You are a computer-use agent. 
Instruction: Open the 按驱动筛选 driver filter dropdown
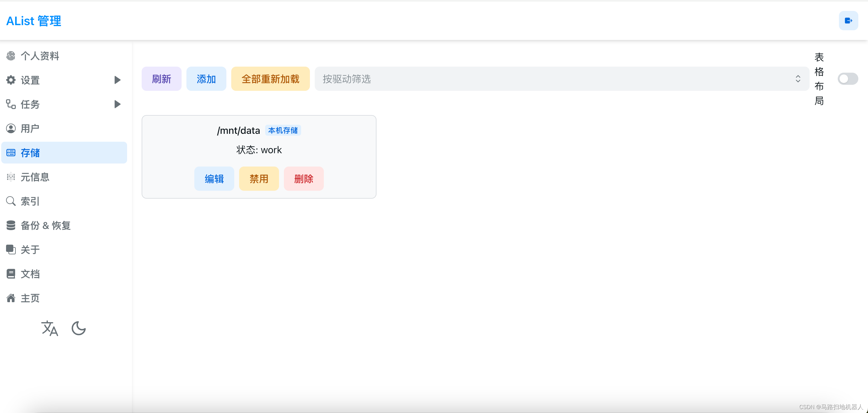561,79
